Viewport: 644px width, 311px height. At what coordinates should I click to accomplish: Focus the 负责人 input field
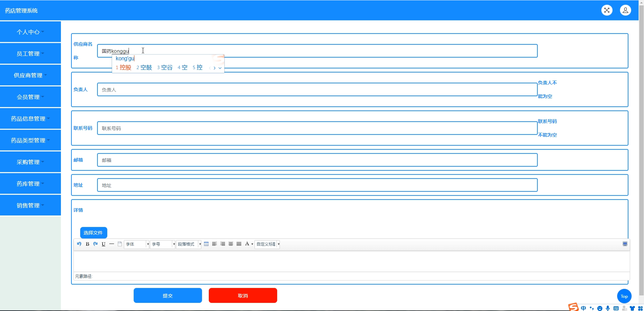click(x=317, y=89)
